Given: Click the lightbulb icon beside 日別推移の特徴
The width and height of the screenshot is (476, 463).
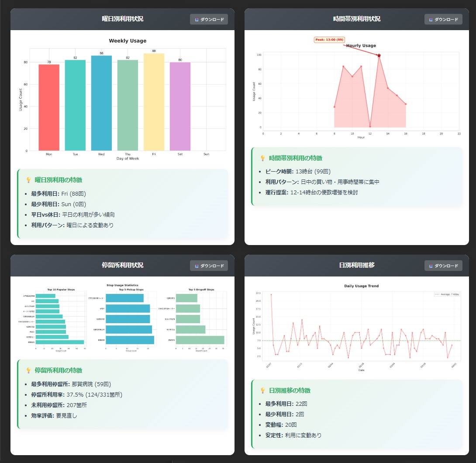Looking at the screenshot, I should click(262, 390).
